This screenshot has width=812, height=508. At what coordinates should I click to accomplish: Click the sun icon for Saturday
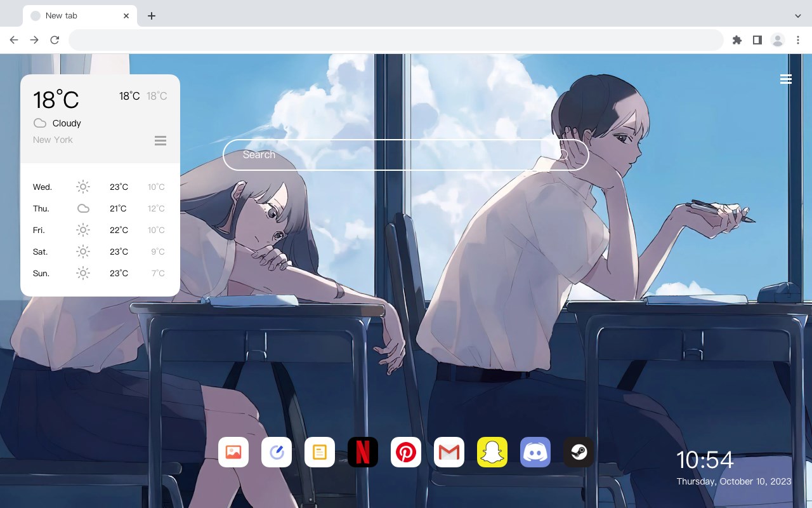click(x=83, y=251)
